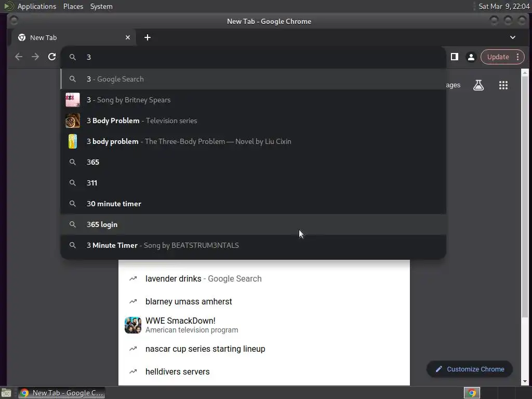The height and width of the screenshot is (399, 532).
Task: Click the New Tab taskbar window button
Action: coord(62,393)
